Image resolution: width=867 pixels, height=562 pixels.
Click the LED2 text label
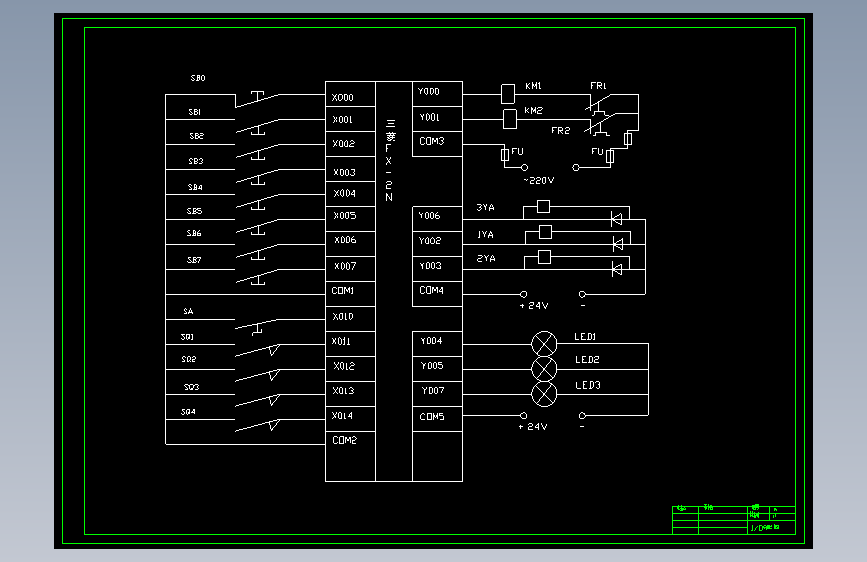click(x=587, y=360)
